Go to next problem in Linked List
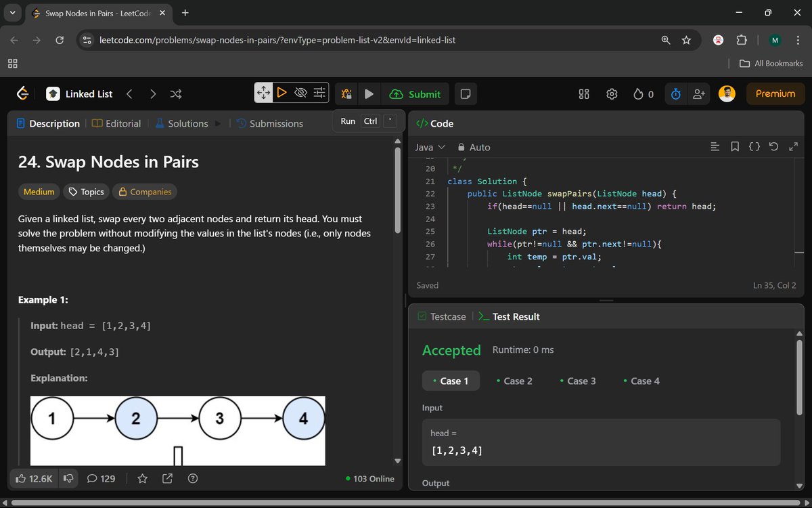Image resolution: width=812 pixels, height=508 pixels. [x=153, y=94]
